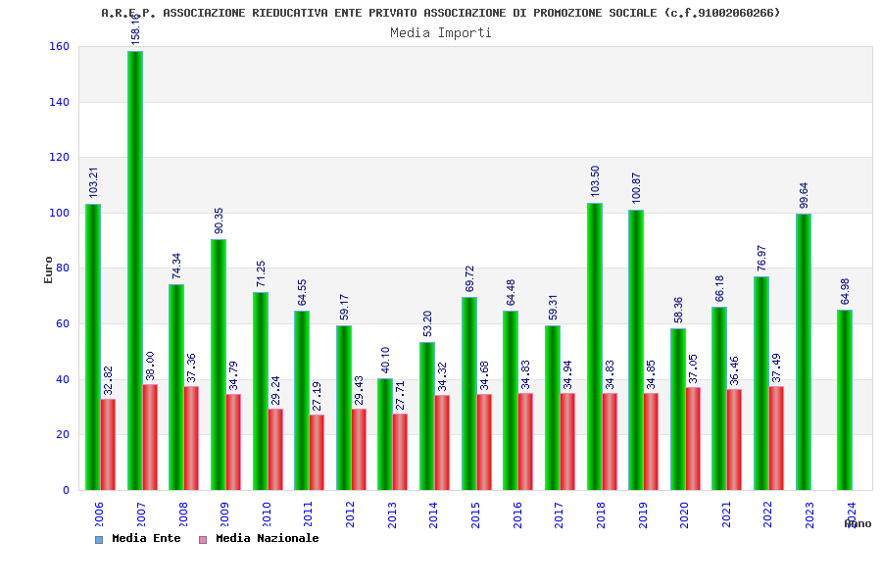Click the value label 58.36
Screen dimensions: 882x588
[678, 310]
